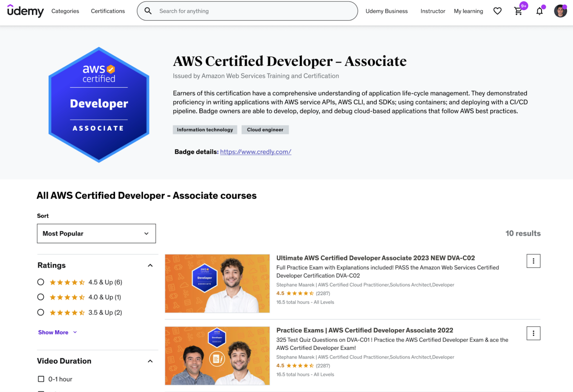Click the 10 results count text
The image size is (573, 392).
tap(523, 233)
